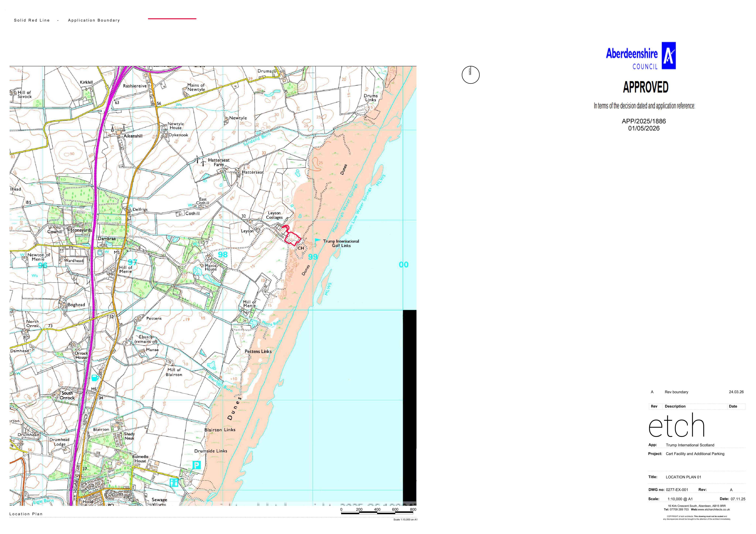This screenshot has height=534, width=756.
Task: Click the 'Pettens Links' map label
Action: (258, 351)
